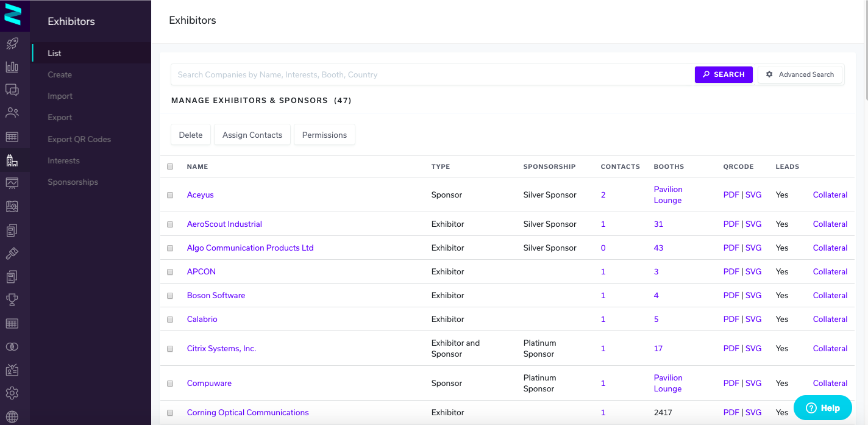Open the table grid icon below the trophy icon
The height and width of the screenshot is (425, 868).
(x=12, y=323)
